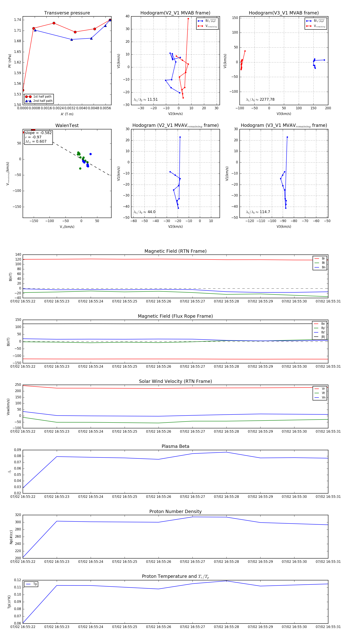Viewport: 351px width, 644px height.
Task: Click the λ1/λ2 ≈ 44.0 label
Action: tap(144, 212)
